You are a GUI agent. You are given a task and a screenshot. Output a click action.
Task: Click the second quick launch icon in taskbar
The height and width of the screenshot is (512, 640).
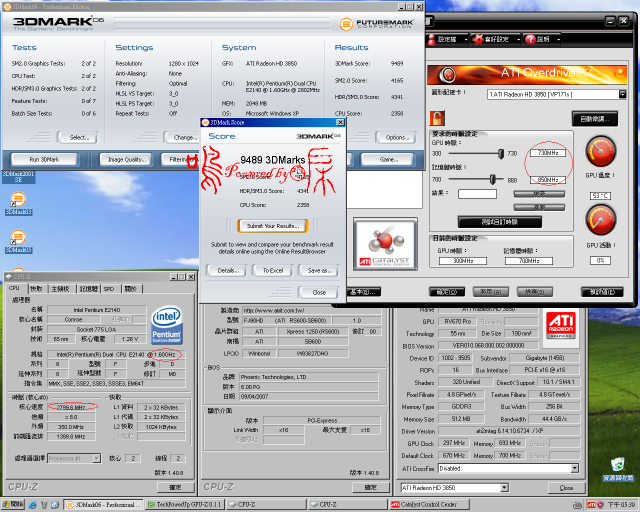point(44,505)
